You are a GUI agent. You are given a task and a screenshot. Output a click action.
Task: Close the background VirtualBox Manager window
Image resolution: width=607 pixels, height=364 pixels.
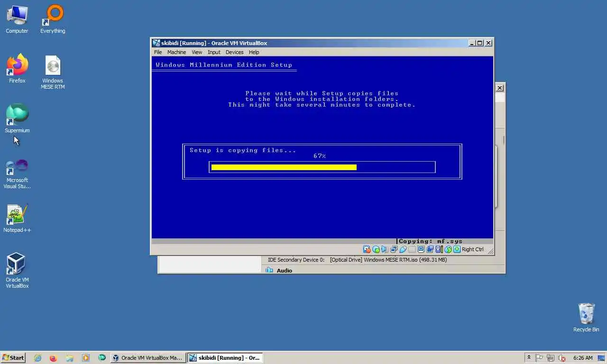[x=500, y=88]
